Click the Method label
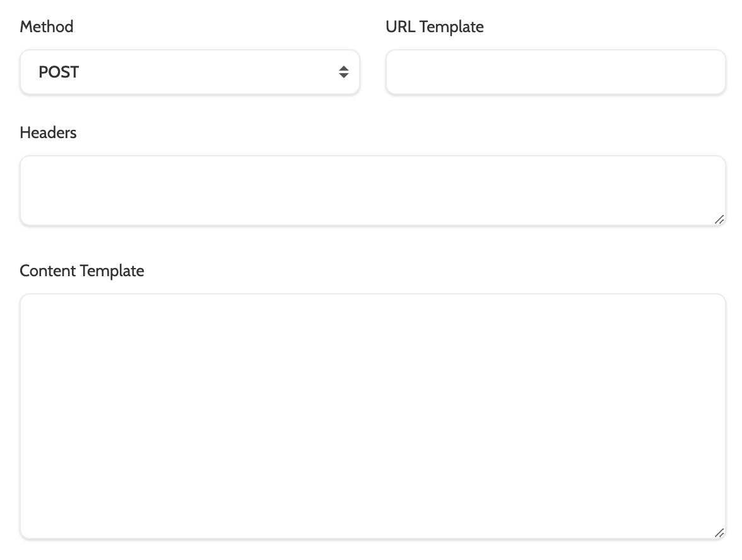 [47, 26]
